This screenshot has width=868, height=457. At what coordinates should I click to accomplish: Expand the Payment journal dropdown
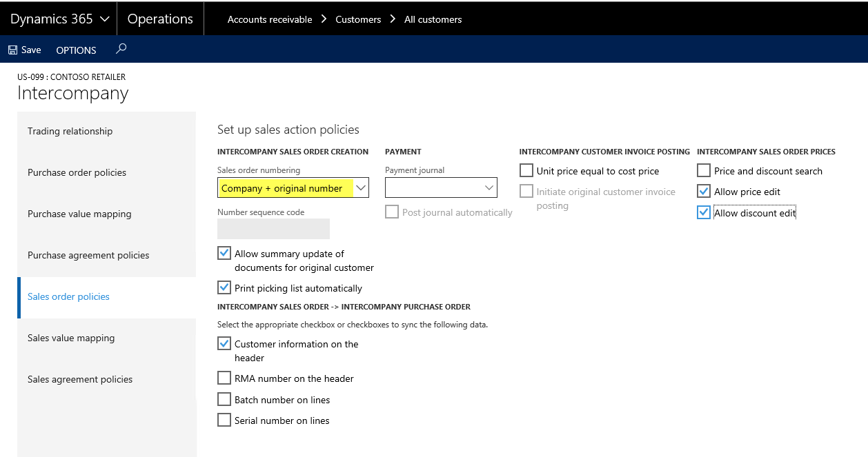[489, 188]
